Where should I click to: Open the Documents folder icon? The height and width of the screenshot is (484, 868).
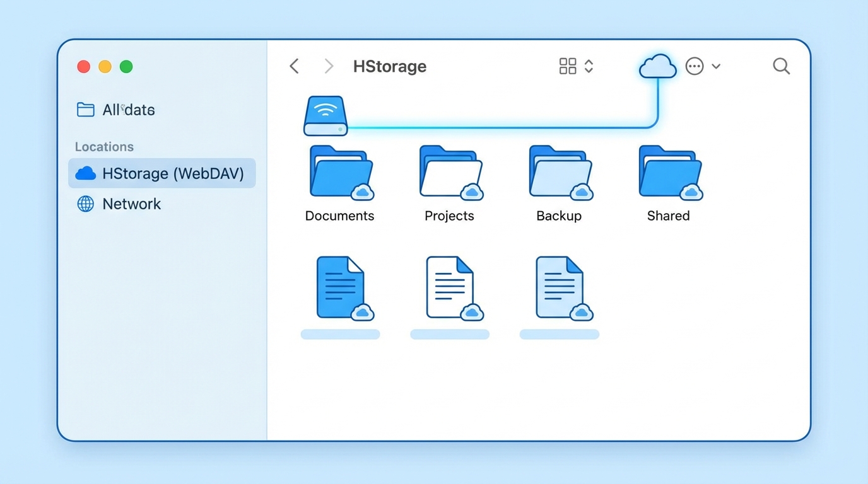[x=339, y=171]
